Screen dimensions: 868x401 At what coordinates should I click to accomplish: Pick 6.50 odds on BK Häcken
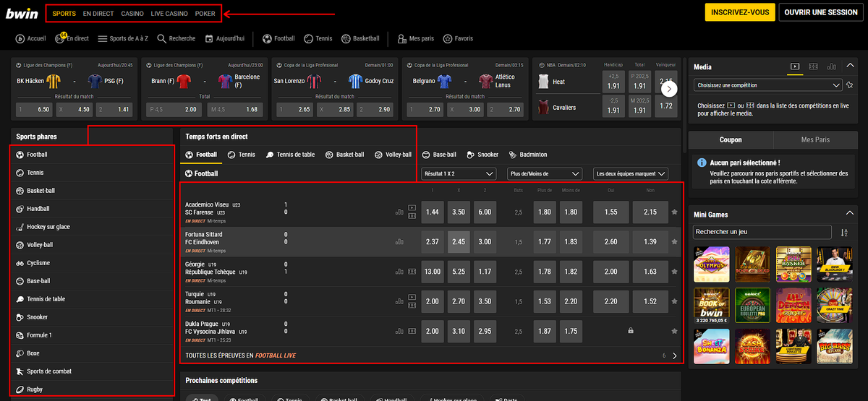click(x=33, y=109)
